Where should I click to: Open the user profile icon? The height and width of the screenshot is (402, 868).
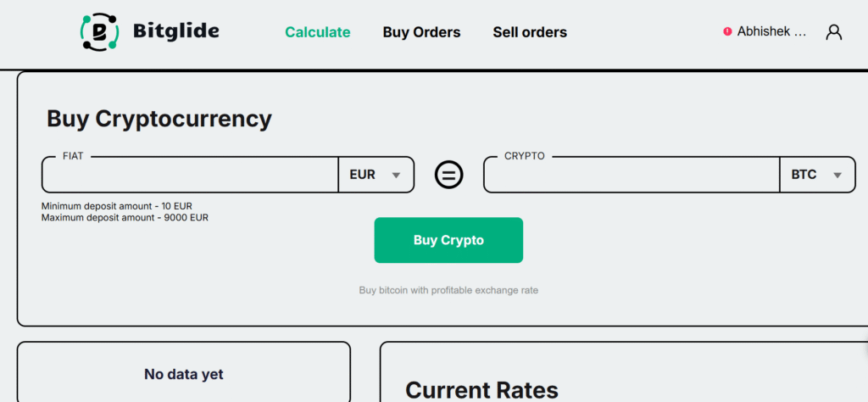[x=834, y=32]
